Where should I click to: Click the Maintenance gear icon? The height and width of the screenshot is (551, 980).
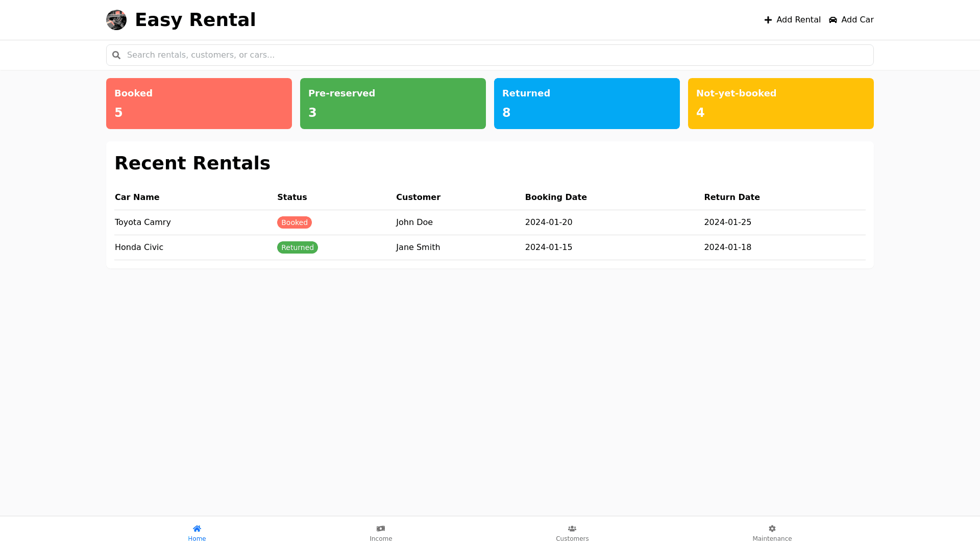tap(772, 529)
